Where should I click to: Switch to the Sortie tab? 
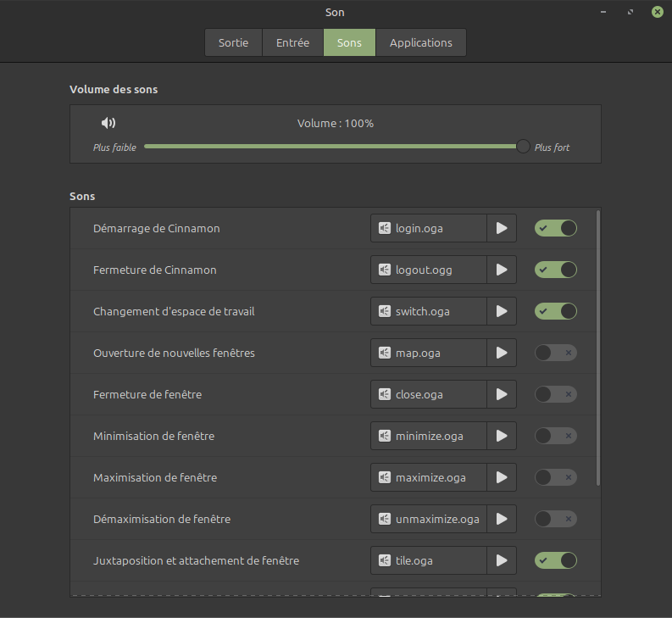point(233,42)
